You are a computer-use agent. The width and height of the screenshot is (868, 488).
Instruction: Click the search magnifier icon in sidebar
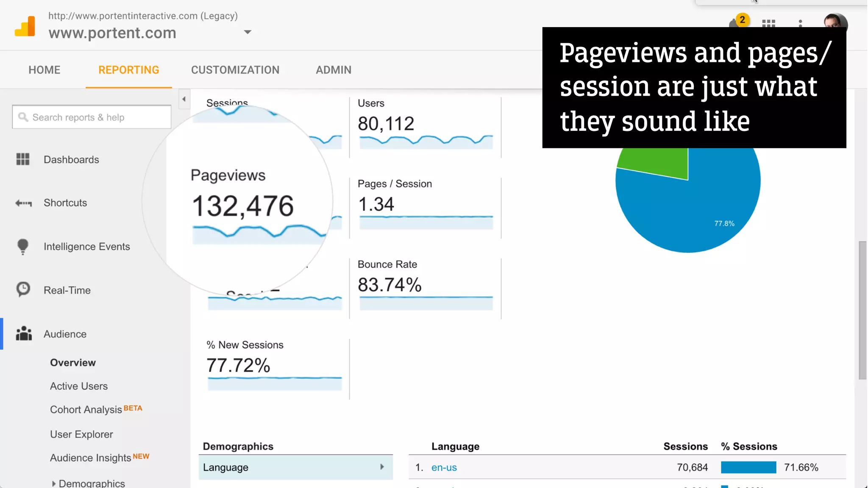(x=23, y=117)
